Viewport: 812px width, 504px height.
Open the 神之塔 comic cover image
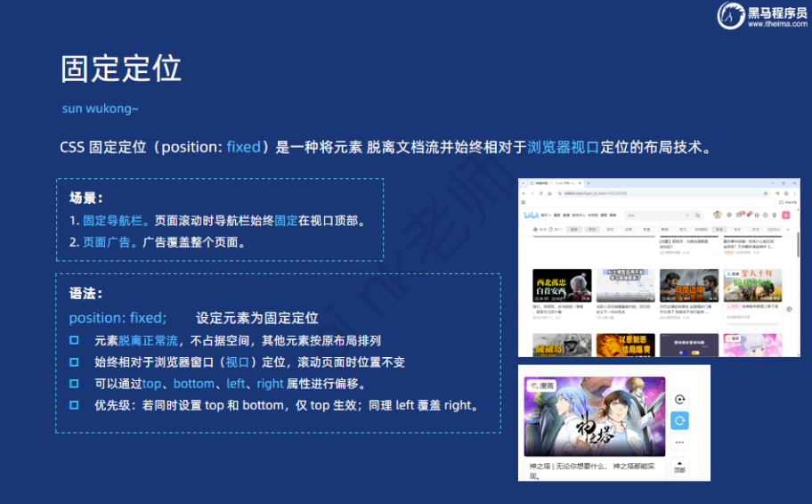click(595, 417)
